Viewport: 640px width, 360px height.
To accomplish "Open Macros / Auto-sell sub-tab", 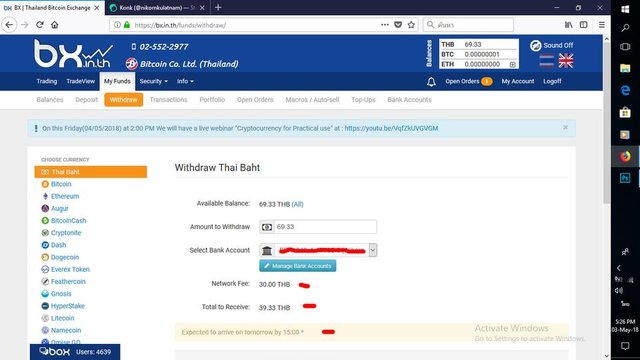I will [312, 100].
